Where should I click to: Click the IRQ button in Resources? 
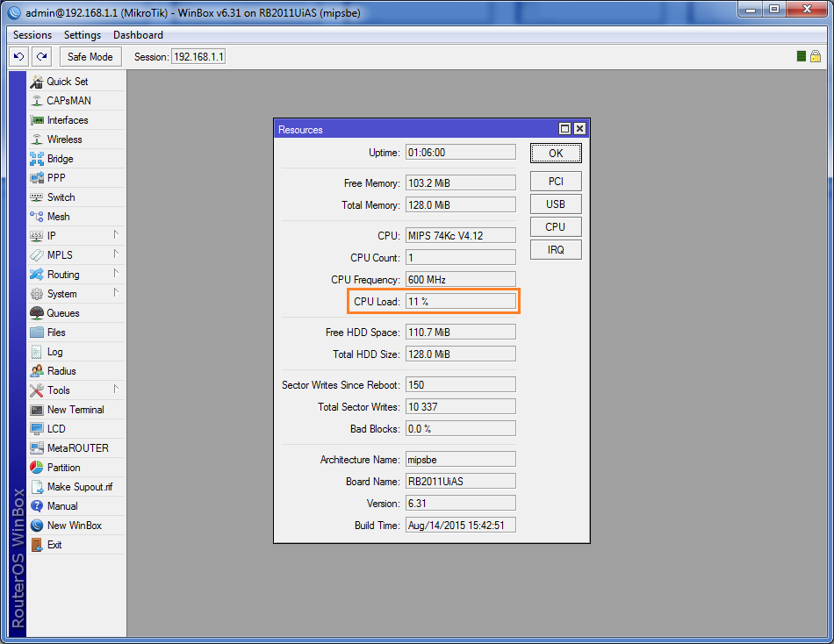click(556, 250)
